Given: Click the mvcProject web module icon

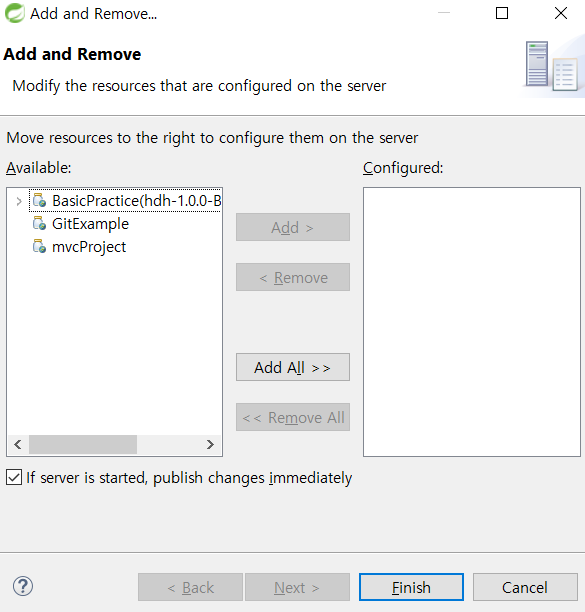Looking at the screenshot, I should coord(39,246).
